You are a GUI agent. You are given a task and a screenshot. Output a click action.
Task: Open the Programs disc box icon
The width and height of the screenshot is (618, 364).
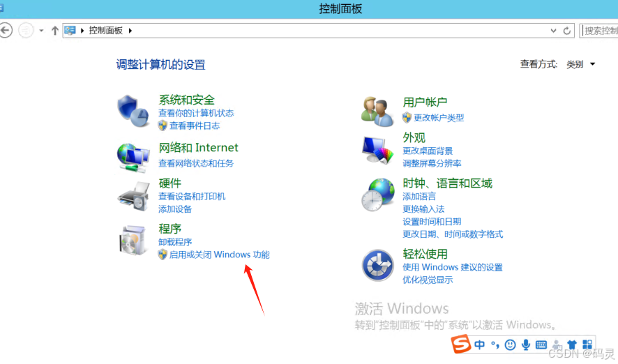133,241
